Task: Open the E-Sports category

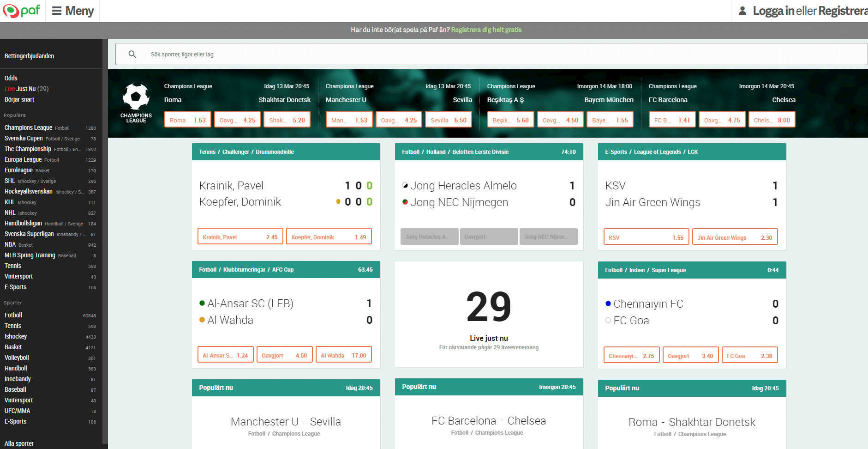Action: pos(15,421)
